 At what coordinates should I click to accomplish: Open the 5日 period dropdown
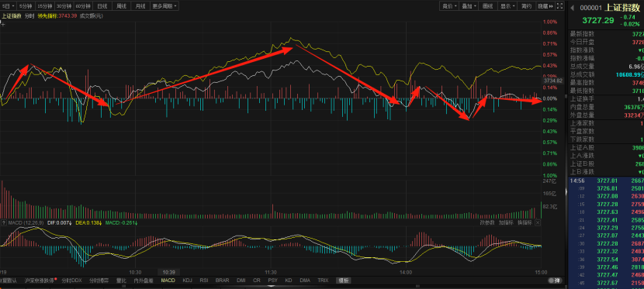(9, 5)
